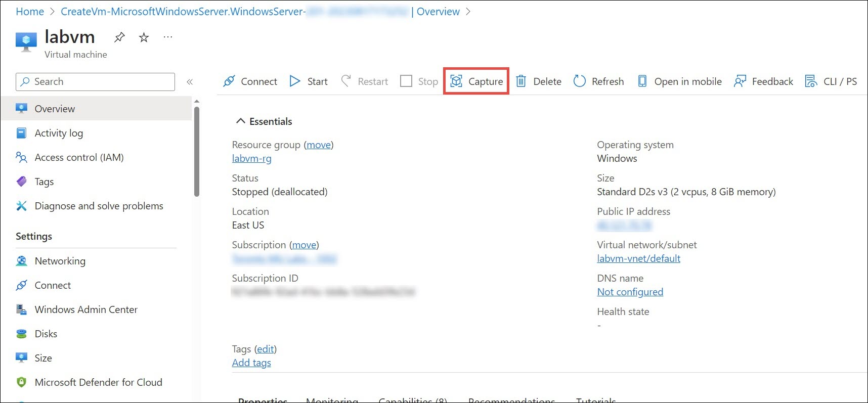This screenshot has width=868, height=403.
Task: Open the CreateVm deployment breadcrumb link
Action: click(x=235, y=12)
